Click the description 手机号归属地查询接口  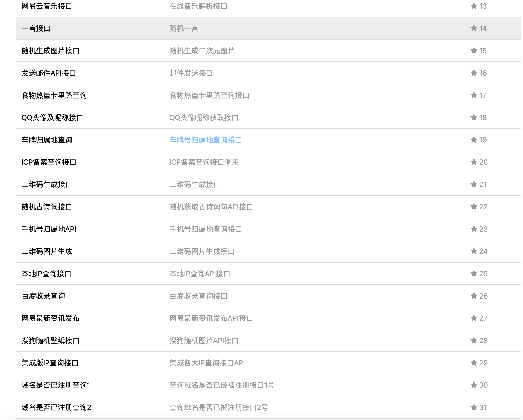coord(206,229)
